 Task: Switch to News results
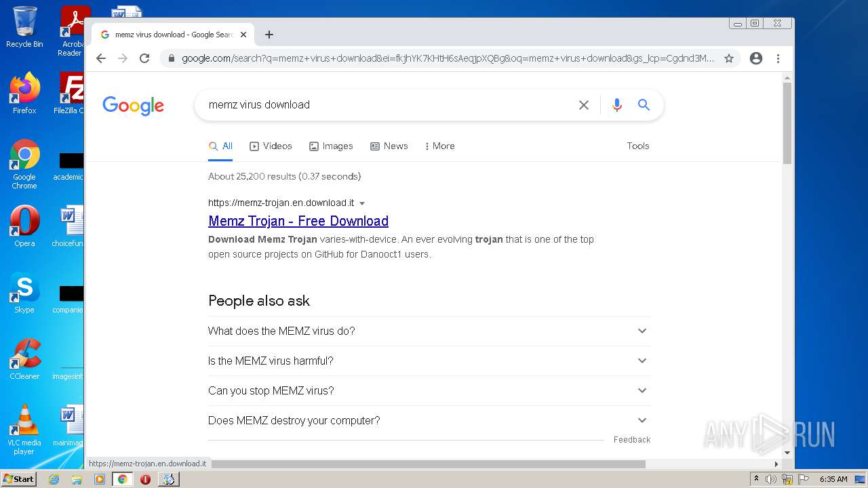coord(389,146)
